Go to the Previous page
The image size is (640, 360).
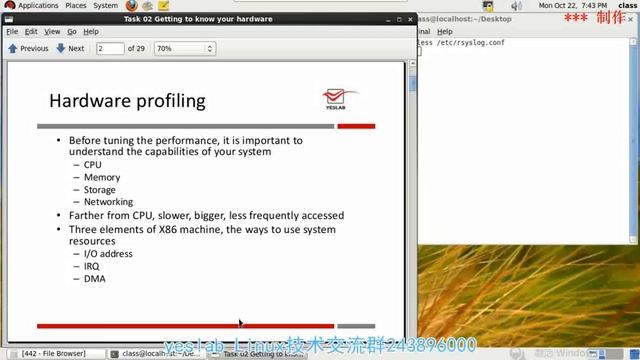point(28,49)
